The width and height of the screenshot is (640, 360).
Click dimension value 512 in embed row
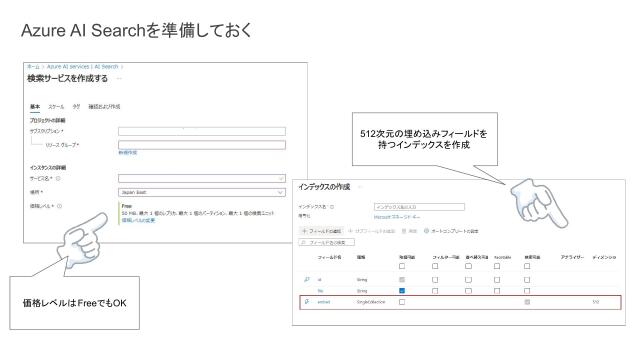[x=596, y=302]
